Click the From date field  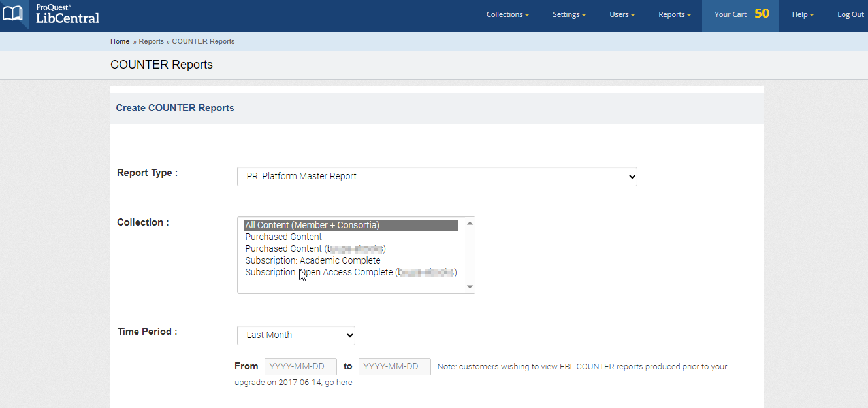pyautogui.click(x=300, y=366)
